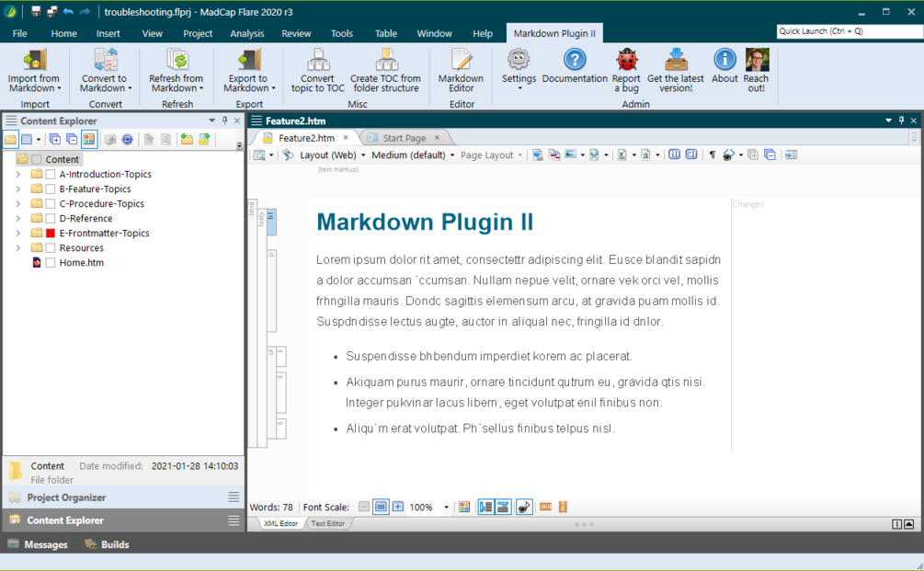This screenshot has width=924, height=571.
Task: Expand the C-Procedure-Topics folder
Action: click(17, 204)
